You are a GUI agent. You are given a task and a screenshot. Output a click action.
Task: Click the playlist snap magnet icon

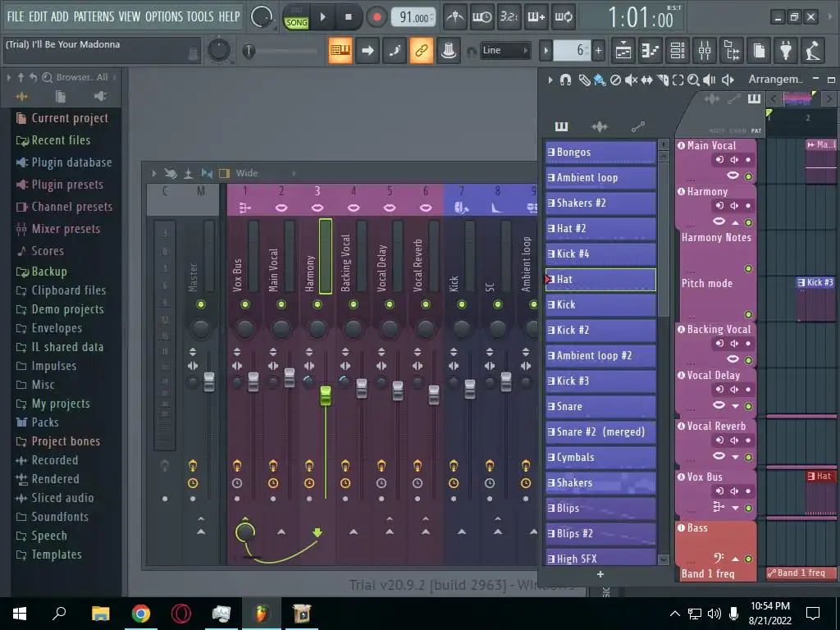[565, 80]
